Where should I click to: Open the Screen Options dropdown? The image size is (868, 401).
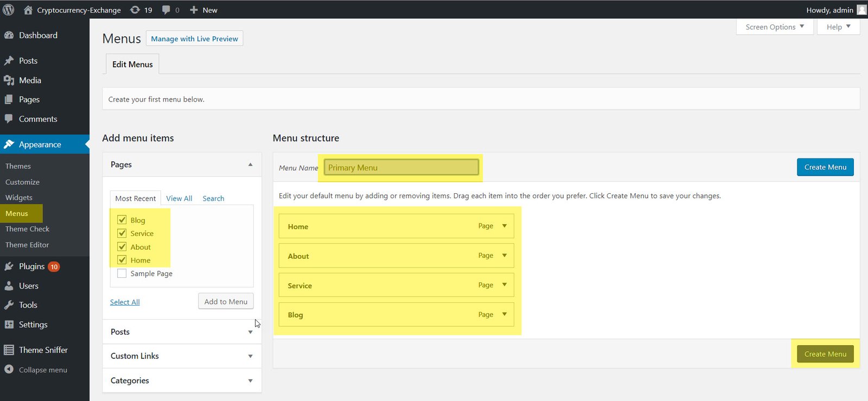click(774, 27)
